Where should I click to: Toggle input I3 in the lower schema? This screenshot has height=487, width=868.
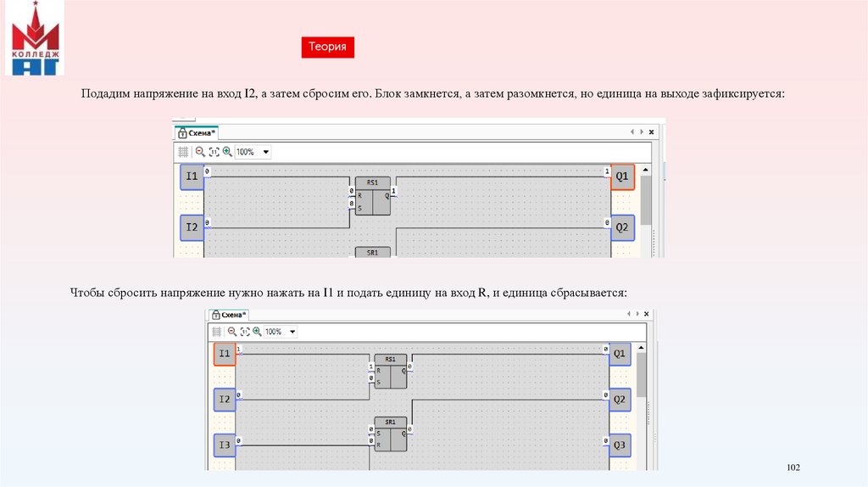(224, 445)
